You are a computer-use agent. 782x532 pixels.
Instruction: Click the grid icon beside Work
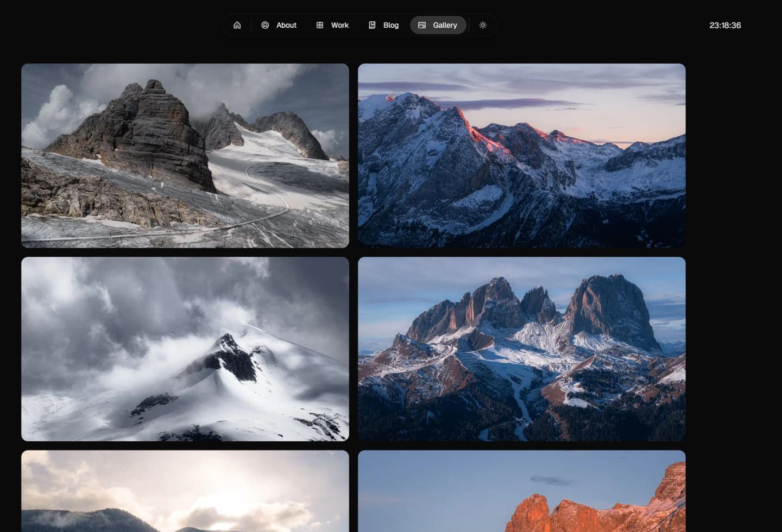[319, 25]
